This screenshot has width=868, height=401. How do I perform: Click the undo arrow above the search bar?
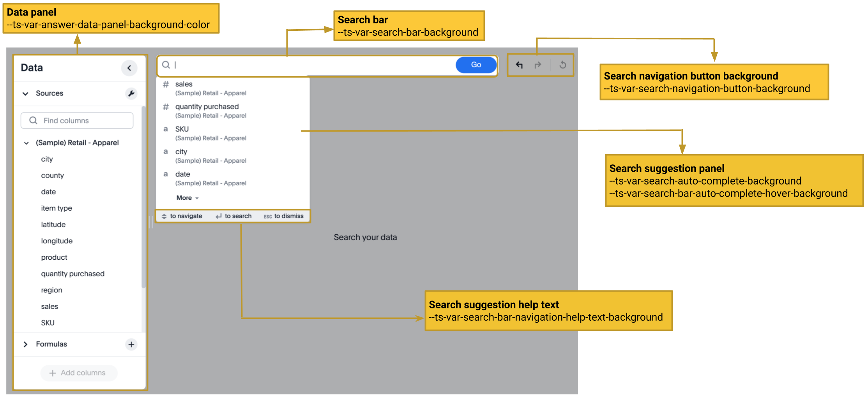point(520,65)
